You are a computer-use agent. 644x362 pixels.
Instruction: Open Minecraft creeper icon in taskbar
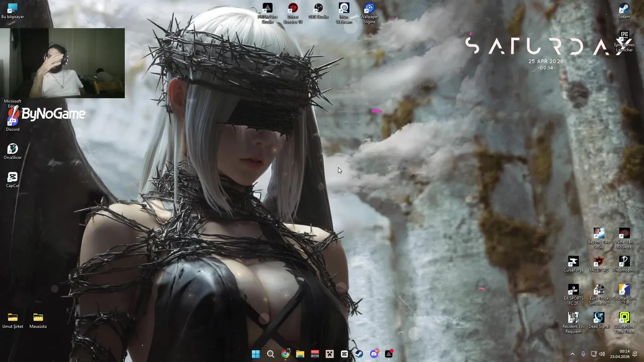[x=330, y=354]
